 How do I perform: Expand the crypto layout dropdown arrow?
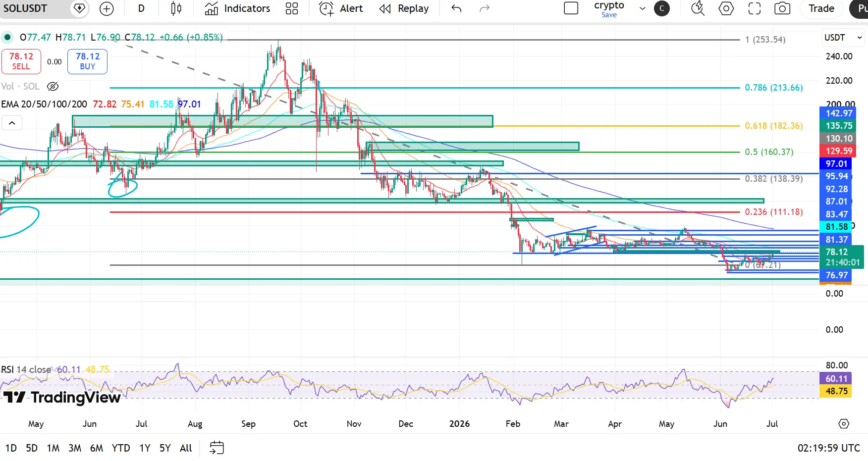coord(643,8)
